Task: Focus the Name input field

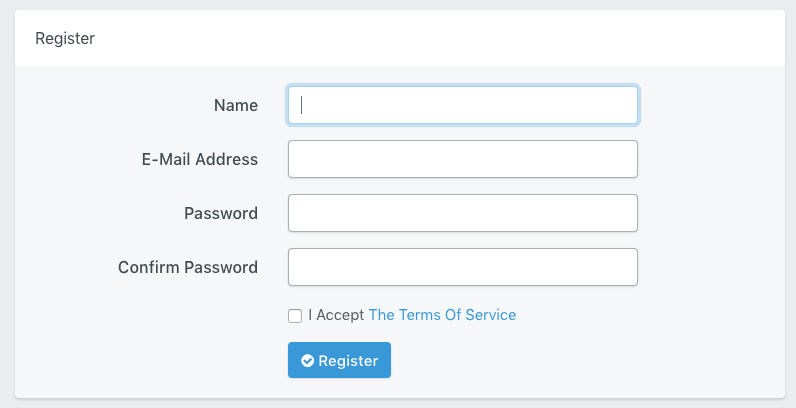Action: pyautogui.click(x=462, y=105)
